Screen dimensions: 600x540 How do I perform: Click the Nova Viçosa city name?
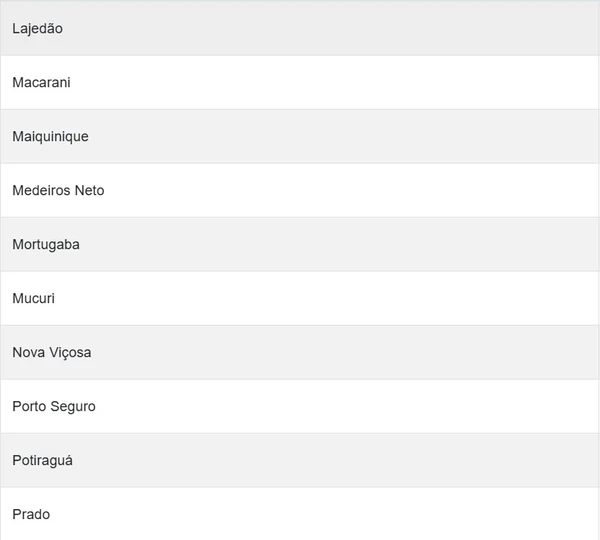[x=52, y=353]
